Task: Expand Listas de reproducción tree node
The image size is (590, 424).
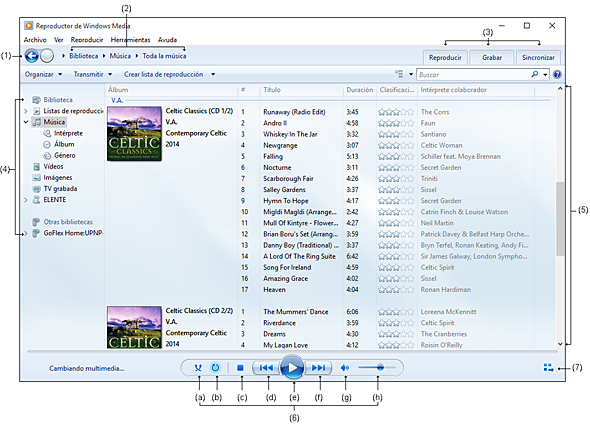Action: pyautogui.click(x=26, y=111)
